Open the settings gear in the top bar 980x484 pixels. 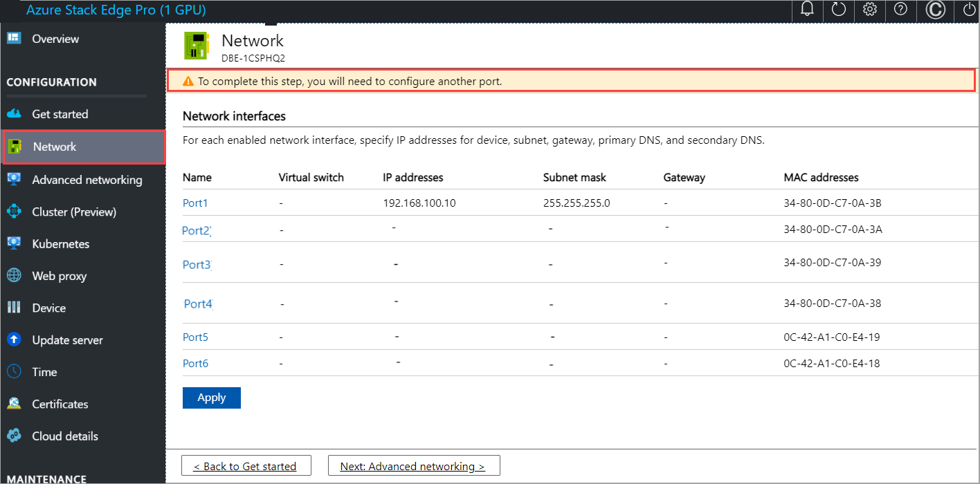point(869,10)
